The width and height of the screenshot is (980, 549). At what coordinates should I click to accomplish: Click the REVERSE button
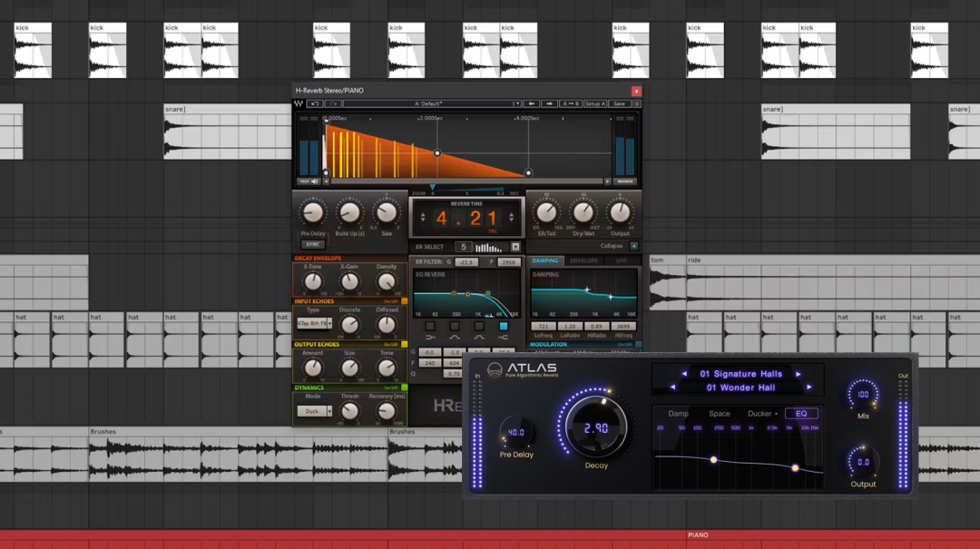point(625,181)
